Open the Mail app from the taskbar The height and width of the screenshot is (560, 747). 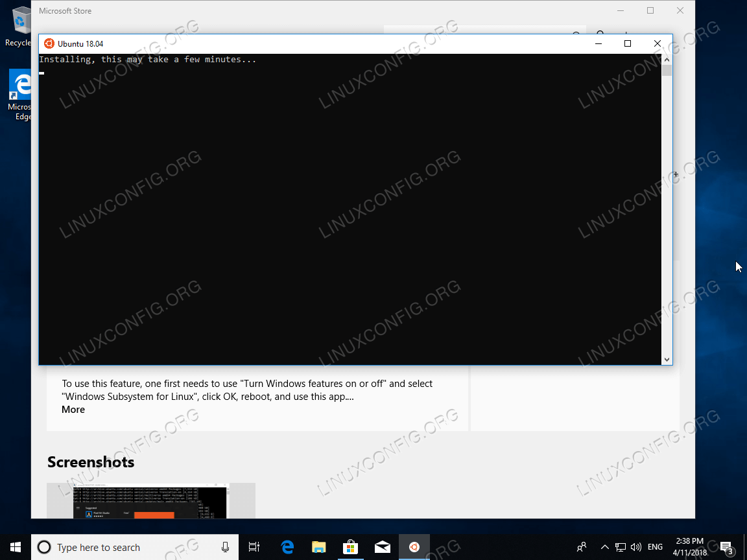pos(382,547)
